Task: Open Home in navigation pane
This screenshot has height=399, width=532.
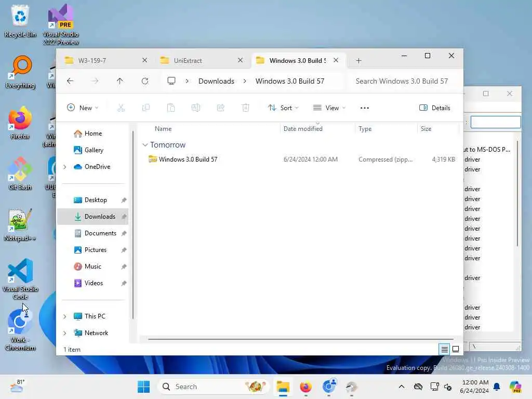Action: pos(93,134)
